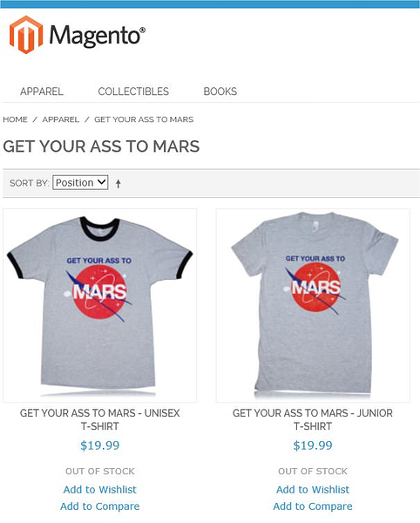This screenshot has height=523, width=420.
Task: Open Junior T-Shirt product title link
Action: (x=313, y=419)
